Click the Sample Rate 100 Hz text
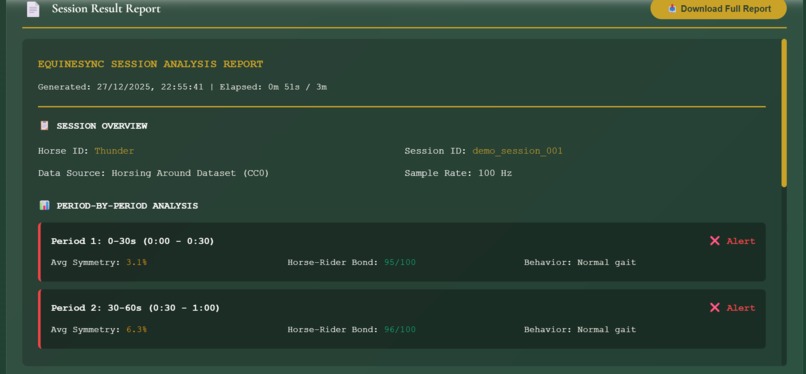 point(458,173)
